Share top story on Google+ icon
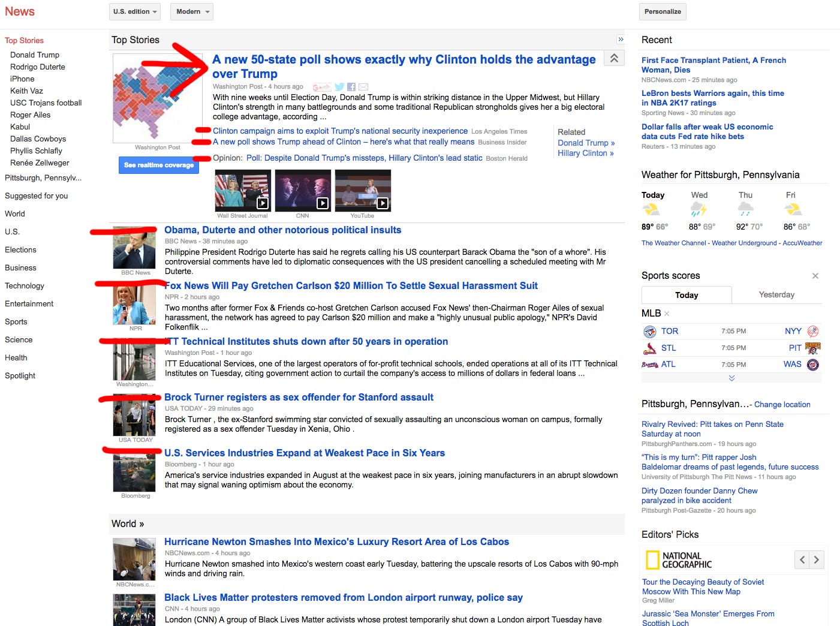 (x=322, y=87)
